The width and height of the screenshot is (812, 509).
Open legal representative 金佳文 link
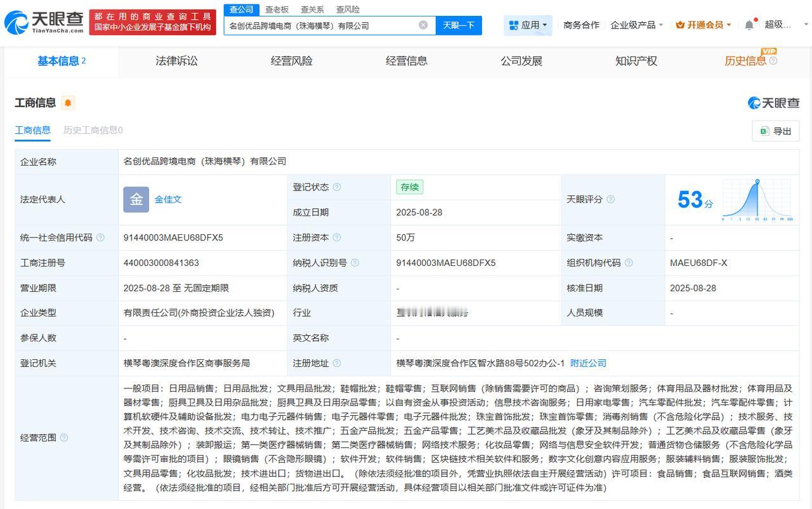point(168,199)
